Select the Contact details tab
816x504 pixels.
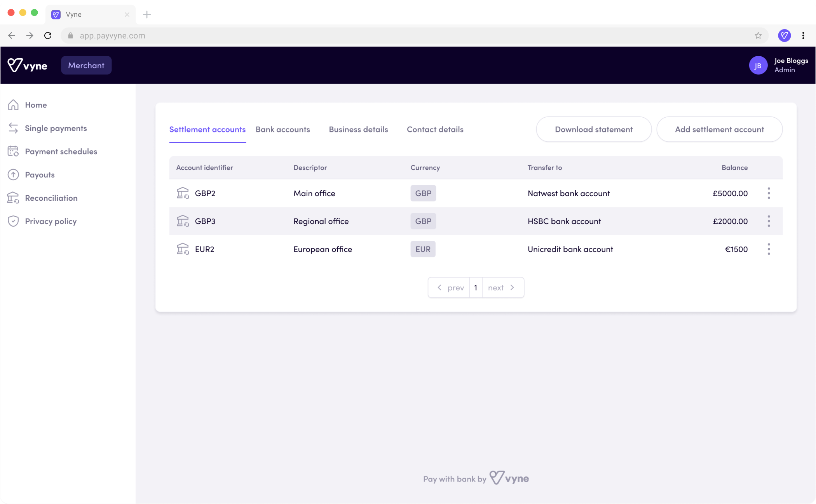coord(435,129)
